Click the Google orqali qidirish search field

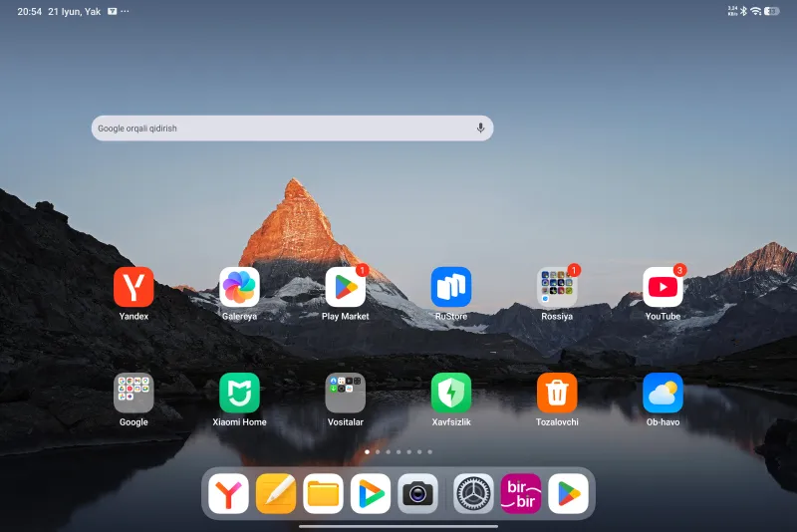pyautogui.click(x=292, y=129)
